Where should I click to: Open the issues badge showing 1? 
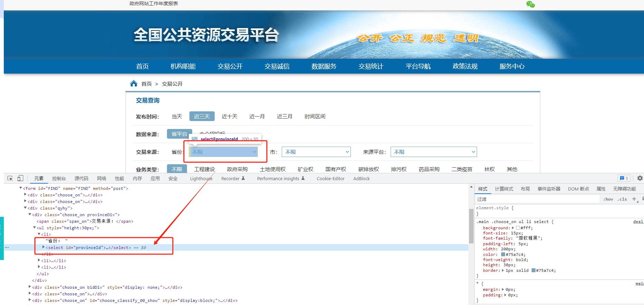[624, 178]
